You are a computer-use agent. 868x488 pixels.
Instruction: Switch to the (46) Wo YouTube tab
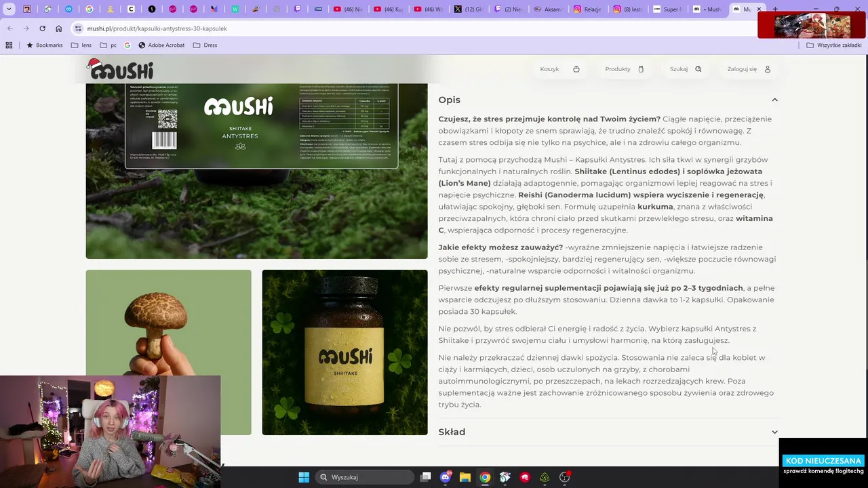point(429,9)
